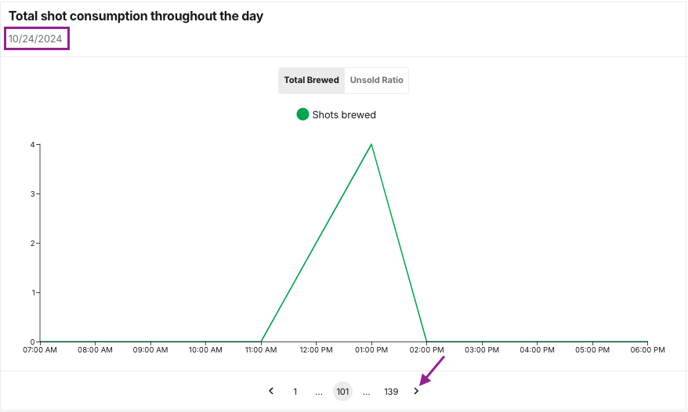Screen dimensions: 688x412
Task: Jump to last page 139
Action: (391, 392)
